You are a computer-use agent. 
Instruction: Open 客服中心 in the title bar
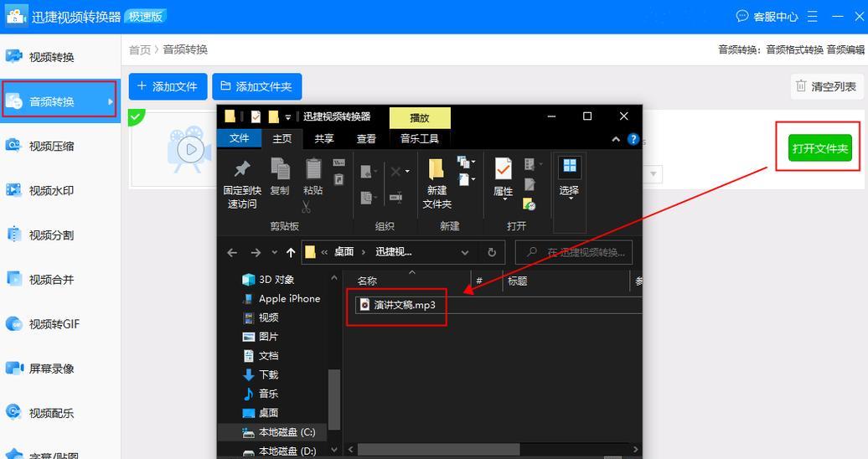point(767,17)
